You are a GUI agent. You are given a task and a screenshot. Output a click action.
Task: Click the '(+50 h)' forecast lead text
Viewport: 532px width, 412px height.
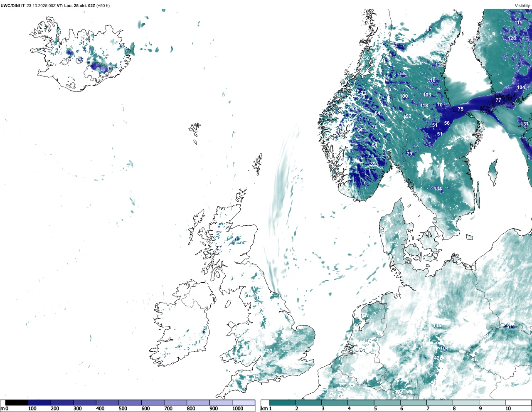103,6
